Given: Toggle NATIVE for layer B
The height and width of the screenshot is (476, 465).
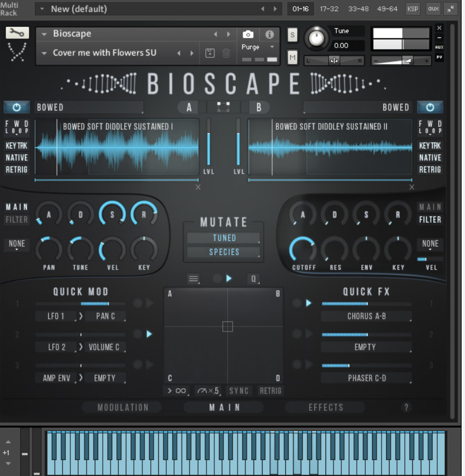Looking at the screenshot, I should (x=430, y=158).
